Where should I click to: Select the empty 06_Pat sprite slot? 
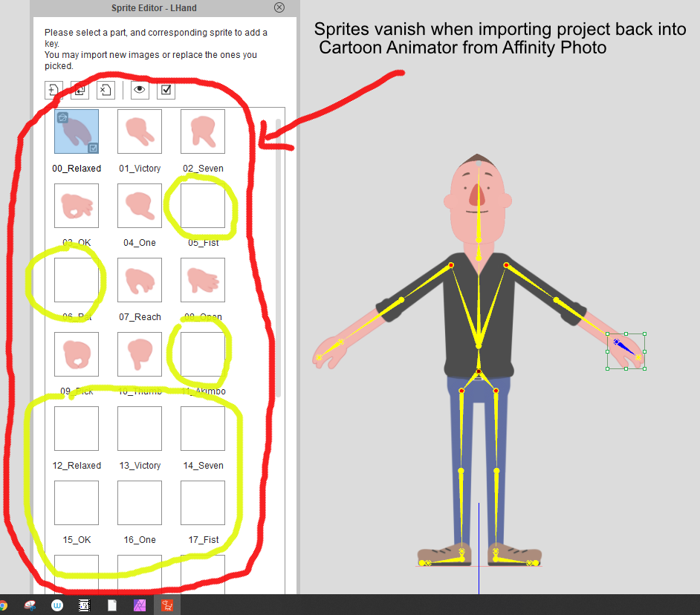77,280
